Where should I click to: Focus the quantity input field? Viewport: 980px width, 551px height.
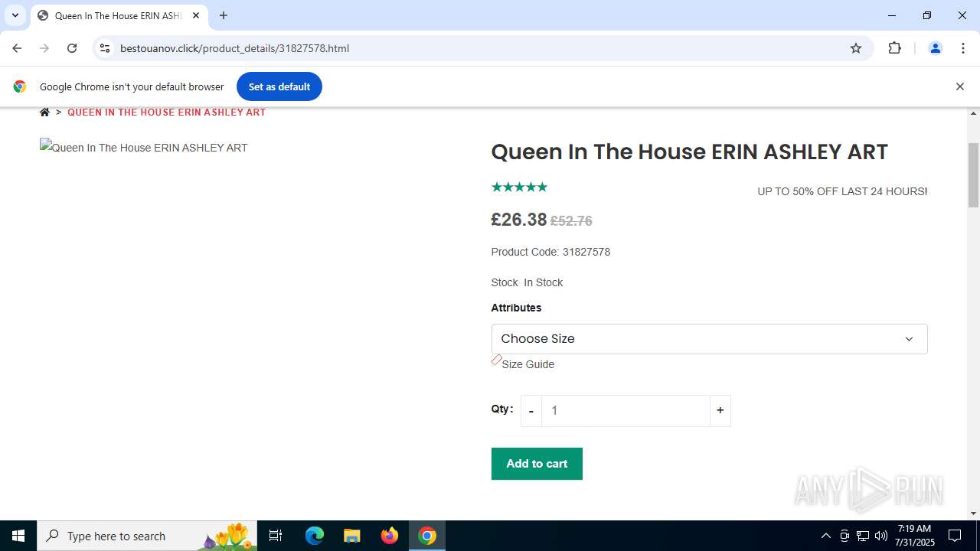pos(626,411)
